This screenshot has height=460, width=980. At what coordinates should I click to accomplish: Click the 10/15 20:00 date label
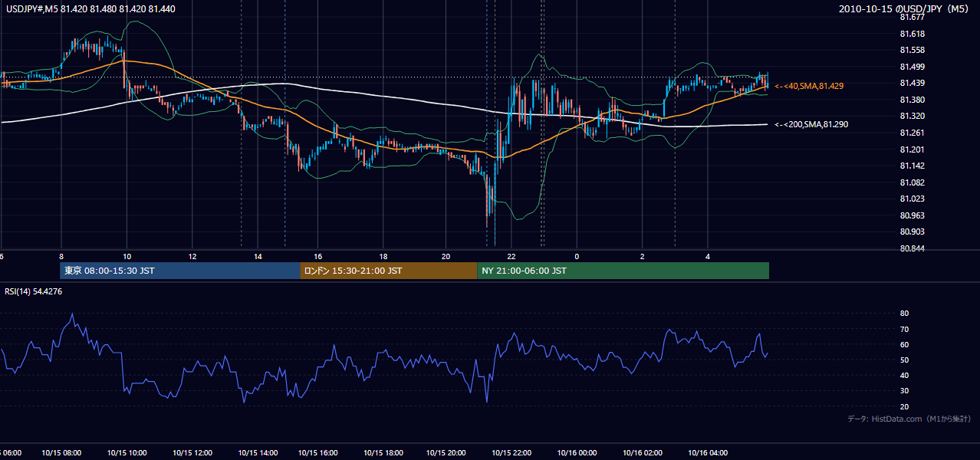(x=448, y=452)
